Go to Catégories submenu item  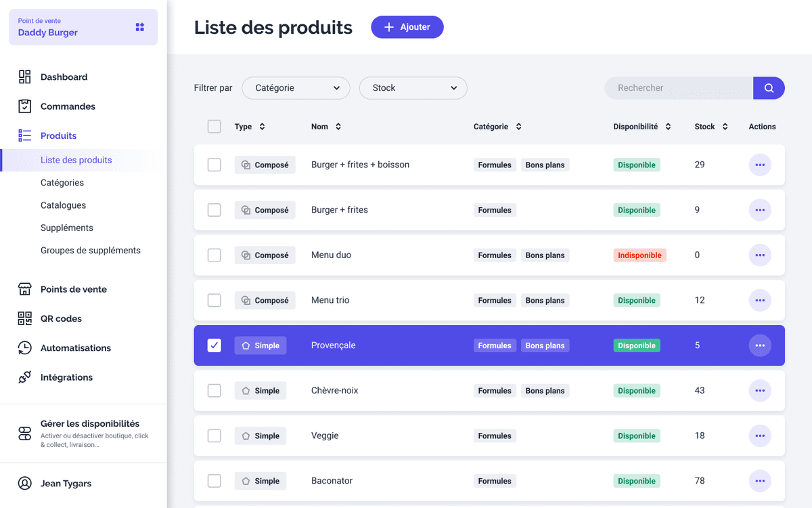coord(62,183)
